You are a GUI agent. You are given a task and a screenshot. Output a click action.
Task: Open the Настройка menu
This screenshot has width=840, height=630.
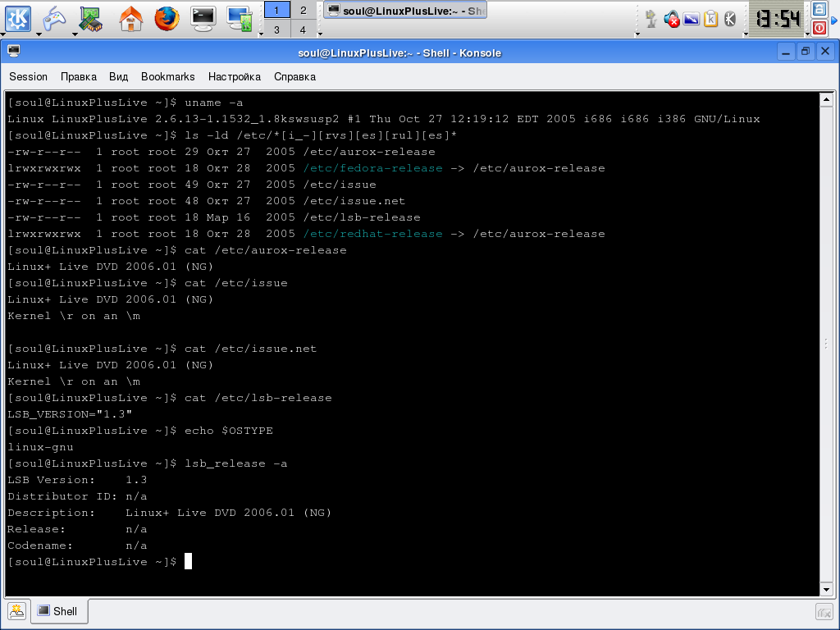pos(234,76)
